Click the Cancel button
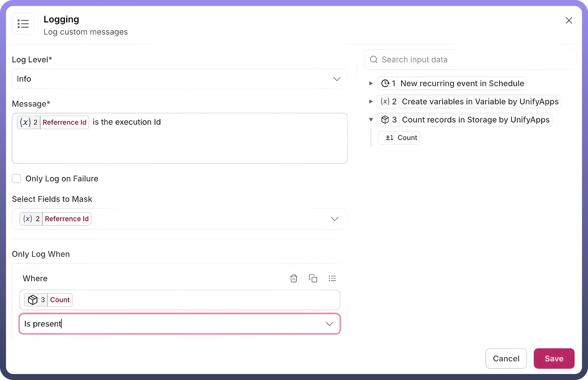 (506, 358)
